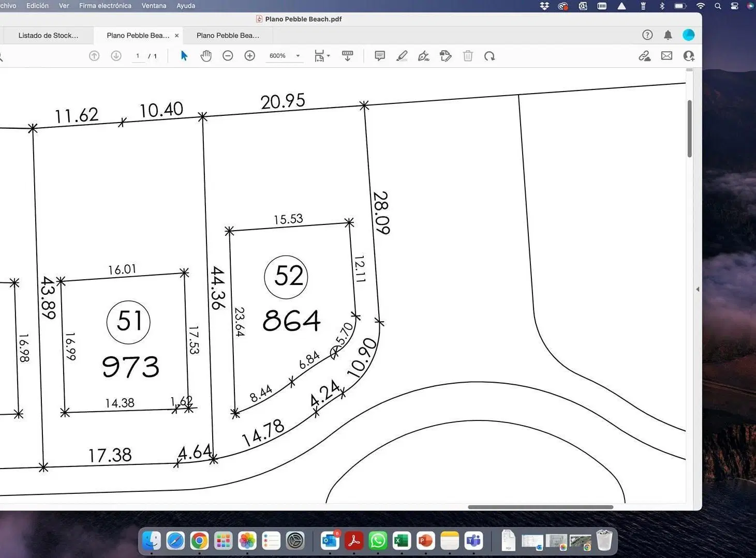Open Spotlight search in menu bar

[718, 6]
